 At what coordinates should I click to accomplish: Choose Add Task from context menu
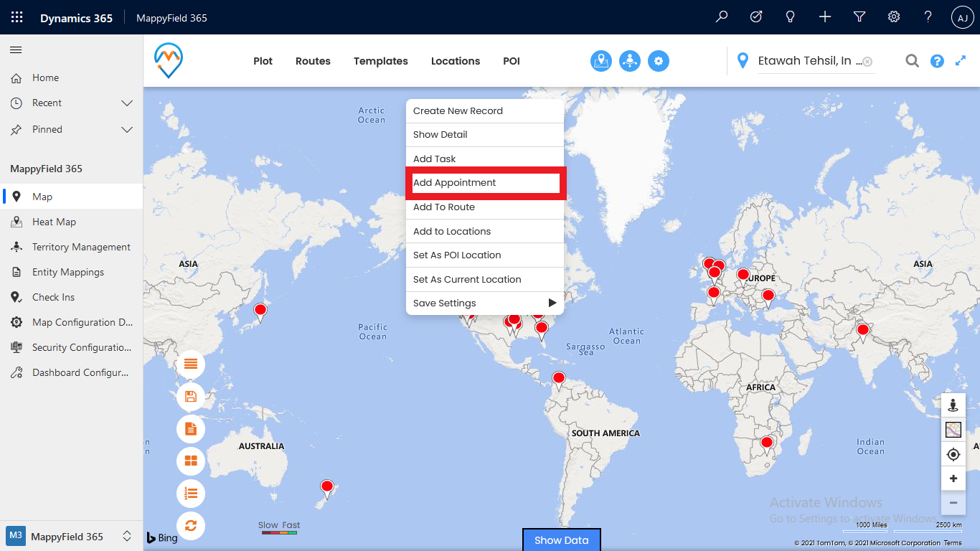tap(485, 159)
